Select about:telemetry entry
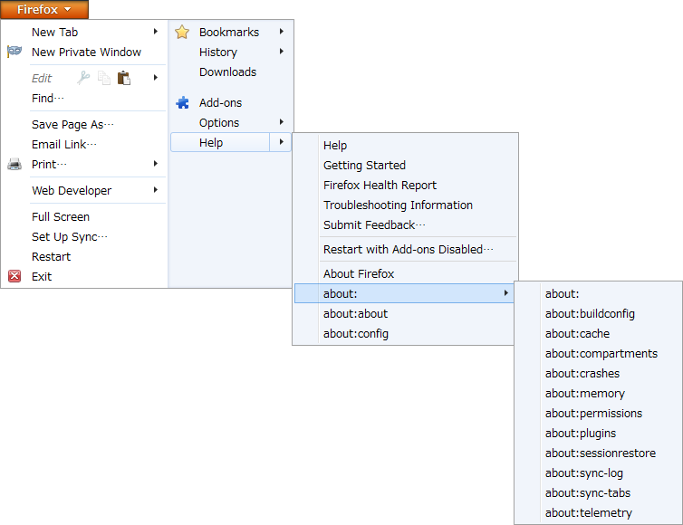This screenshot has height=525, width=683. pyautogui.click(x=588, y=513)
